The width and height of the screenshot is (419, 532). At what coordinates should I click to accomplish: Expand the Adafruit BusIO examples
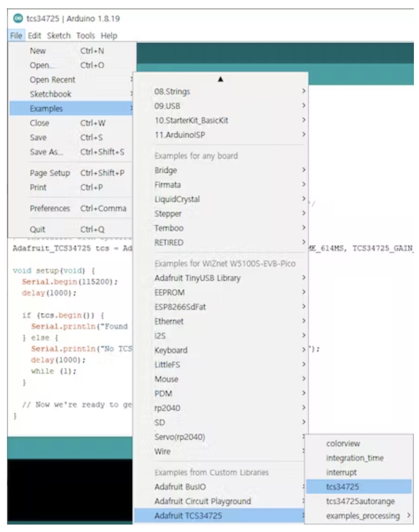(180, 487)
